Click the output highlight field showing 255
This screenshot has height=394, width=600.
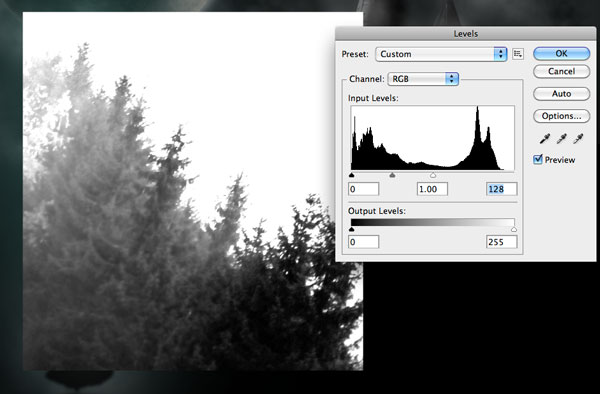502,242
